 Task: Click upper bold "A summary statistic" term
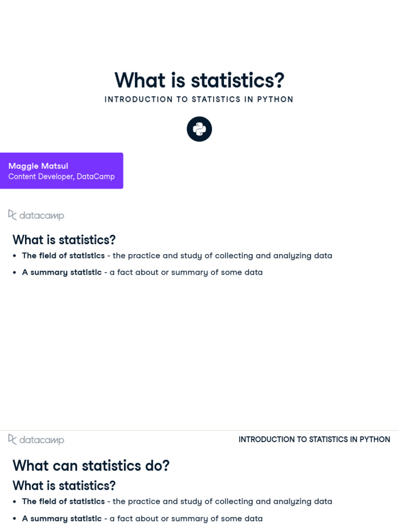[x=62, y=272]
